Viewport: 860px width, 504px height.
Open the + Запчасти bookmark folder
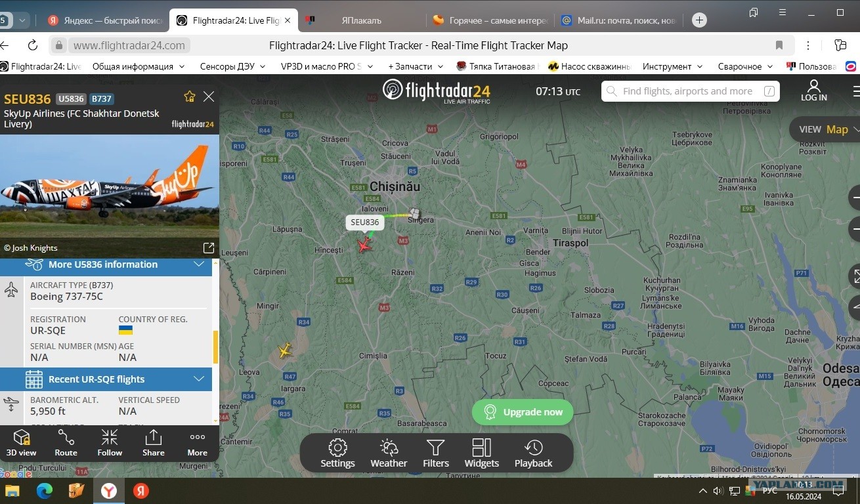tap(416, 66)
